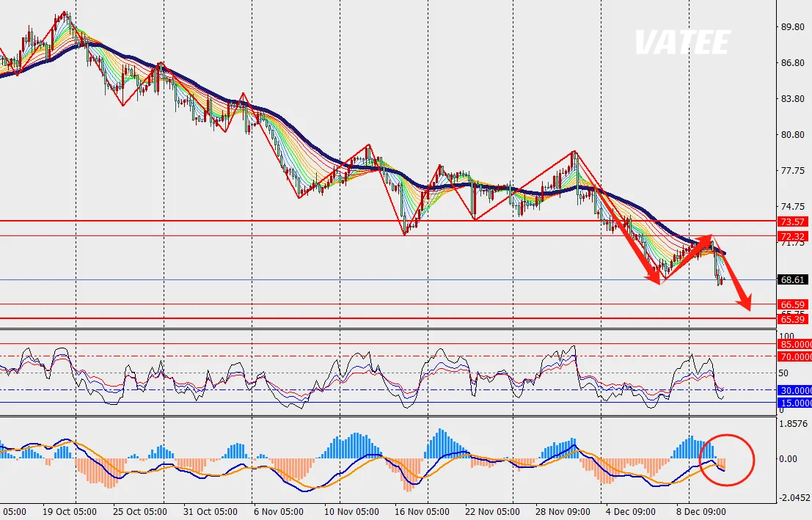The width and height of the screenshot is (812, 520).
Task: Click the 70.0000 indicator level label
Action: (x=795, y=357)
